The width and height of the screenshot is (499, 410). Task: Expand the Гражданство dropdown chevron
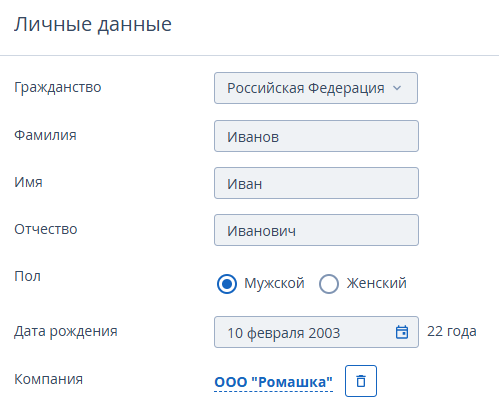397,88
